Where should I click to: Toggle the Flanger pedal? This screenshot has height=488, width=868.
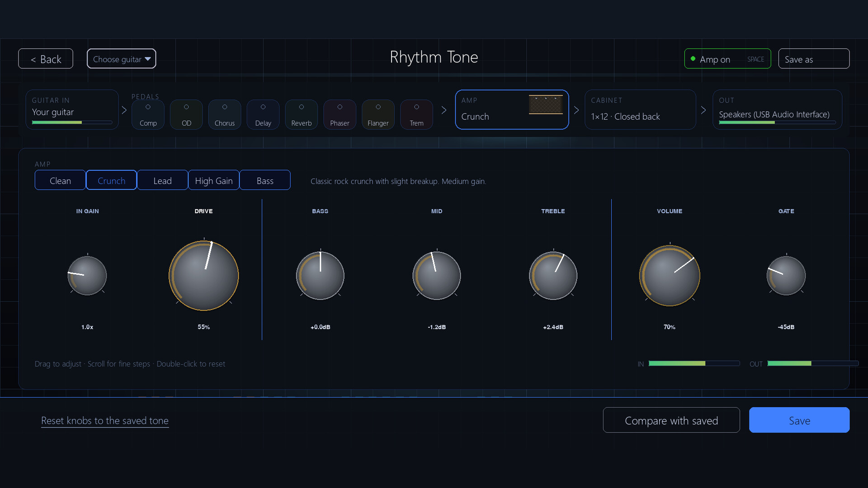378,114
